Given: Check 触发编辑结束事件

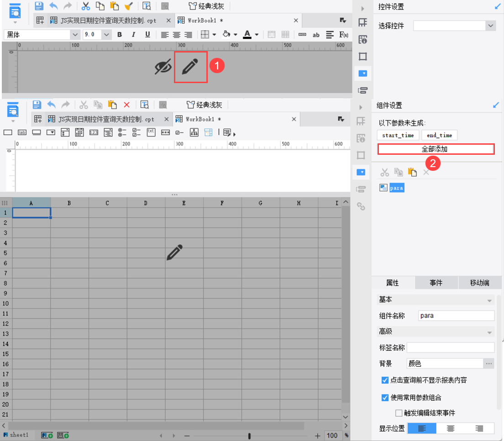Looking at the screenshot, I should pos(399,413).
